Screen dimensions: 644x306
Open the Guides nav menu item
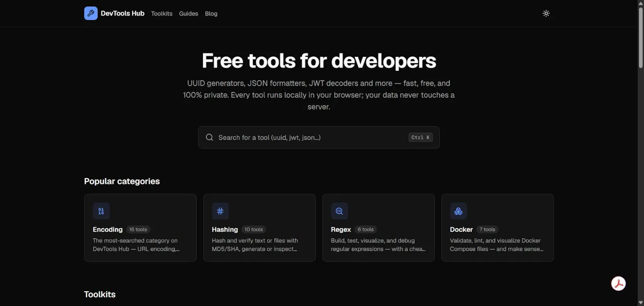(x=188, y=14)
